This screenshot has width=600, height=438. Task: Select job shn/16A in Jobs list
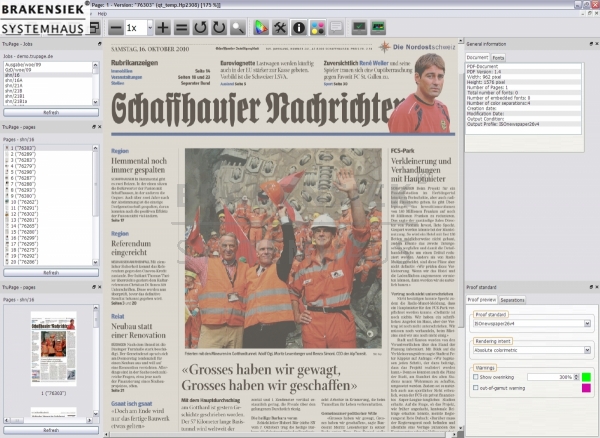click(48, 80)
